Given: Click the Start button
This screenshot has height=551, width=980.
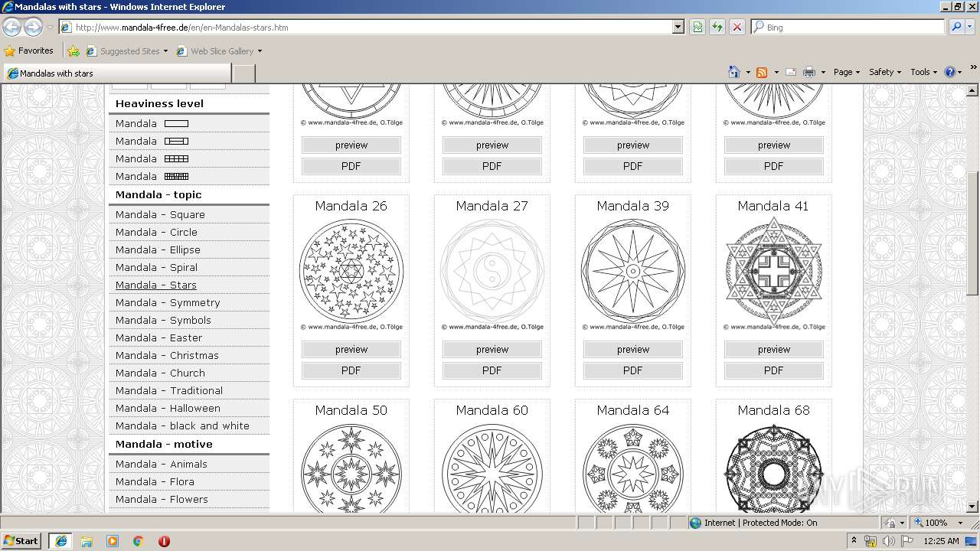Looking at the screenshot, I should tap(21, 541).
